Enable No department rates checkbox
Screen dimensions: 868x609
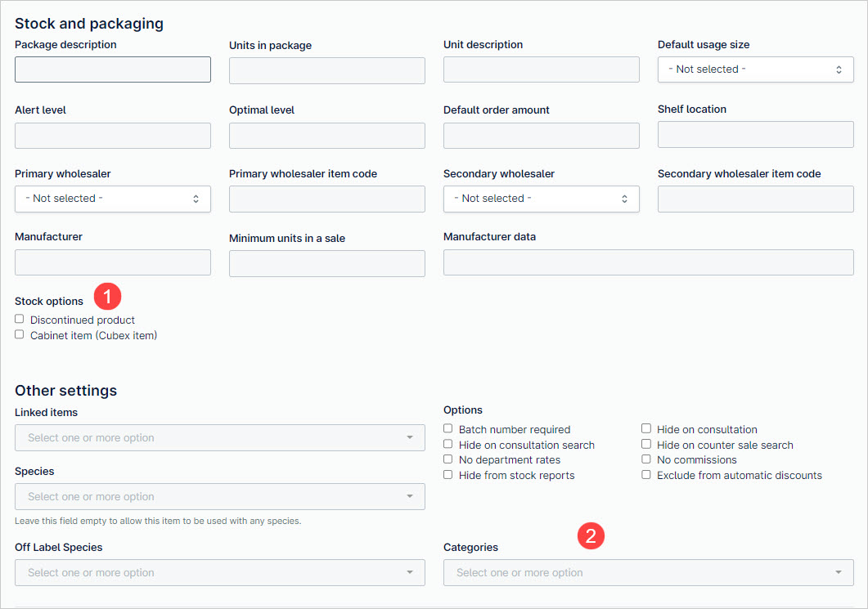pos(447,459)
